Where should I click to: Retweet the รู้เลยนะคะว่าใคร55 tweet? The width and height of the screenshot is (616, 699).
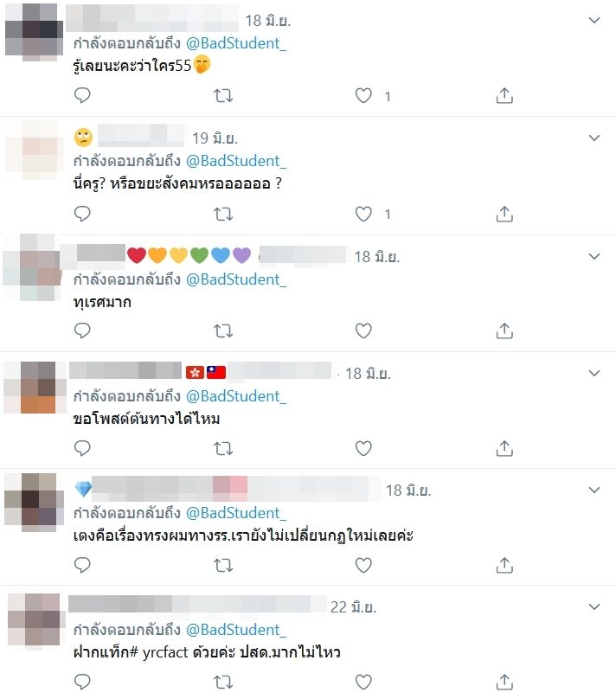[223, 96]
